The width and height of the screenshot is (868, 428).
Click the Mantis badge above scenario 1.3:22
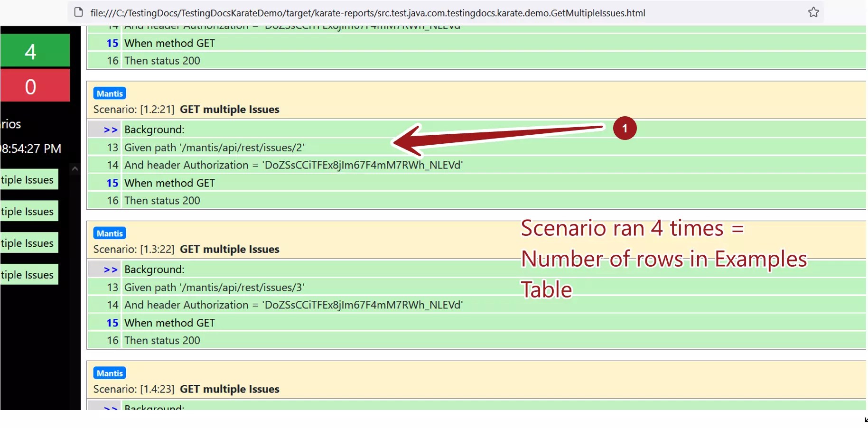coord(109,233)
